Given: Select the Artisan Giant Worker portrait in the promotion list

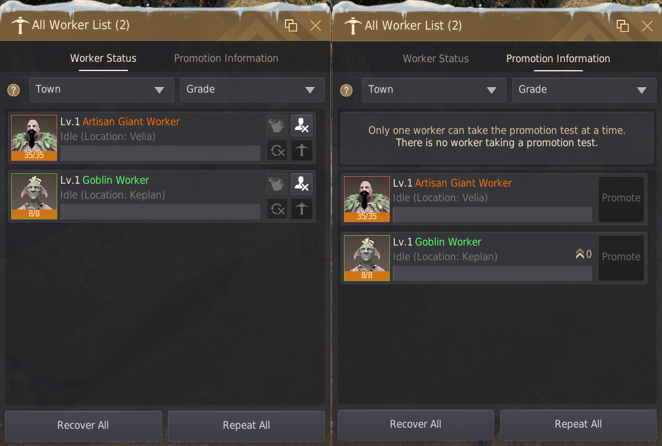Looking at the screenshot, I should click(366, 199).
